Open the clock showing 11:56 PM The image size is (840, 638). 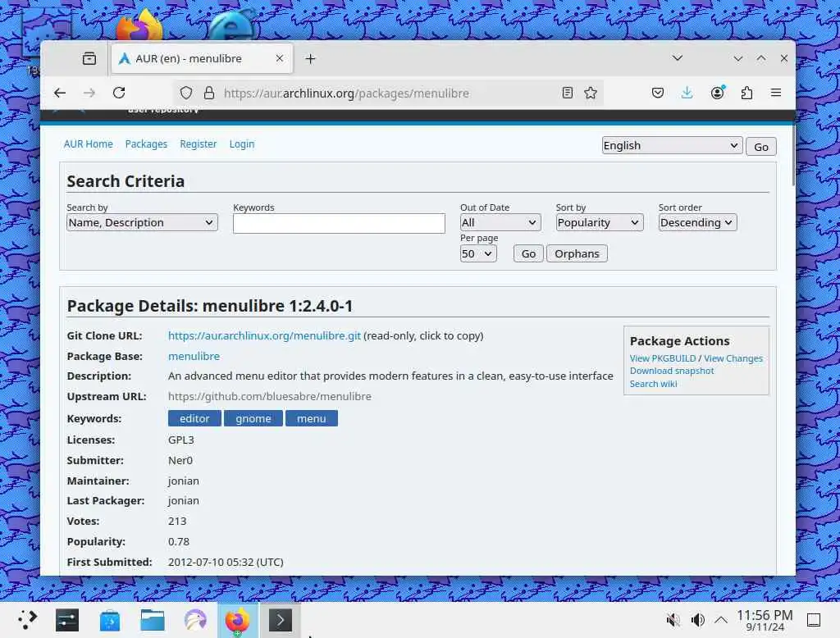[765, 620]
